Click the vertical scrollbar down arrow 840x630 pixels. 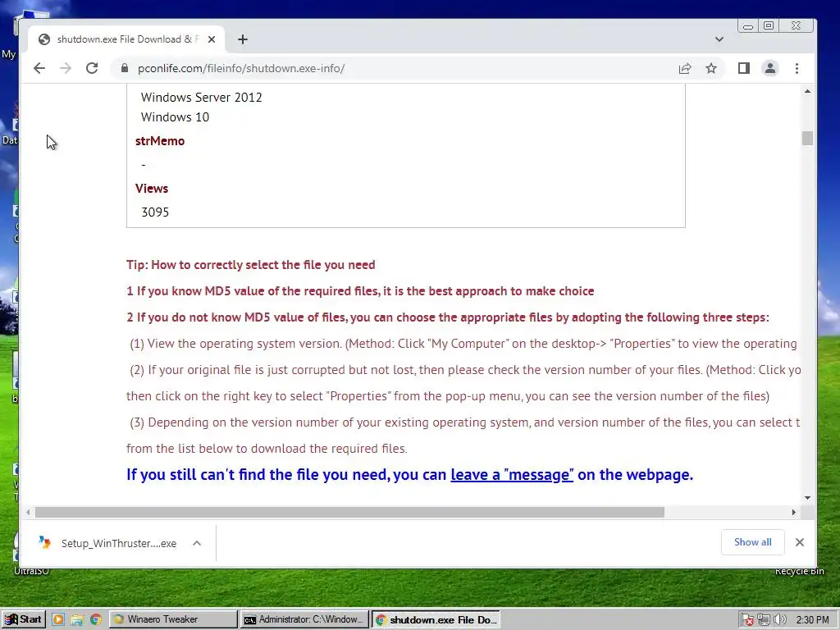pyautogui.click(x=807, y=498)
